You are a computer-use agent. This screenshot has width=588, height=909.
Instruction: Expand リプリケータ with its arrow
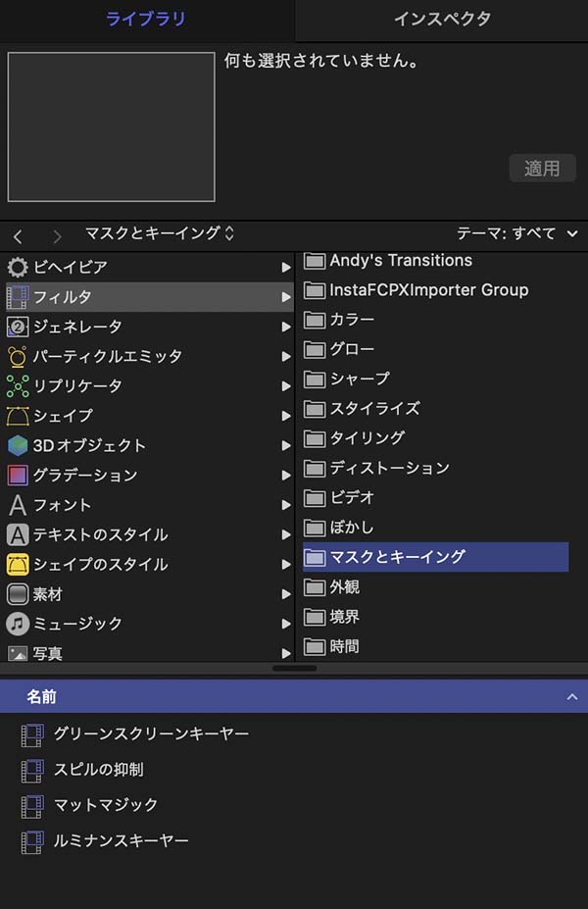click(x=285, y=386)
